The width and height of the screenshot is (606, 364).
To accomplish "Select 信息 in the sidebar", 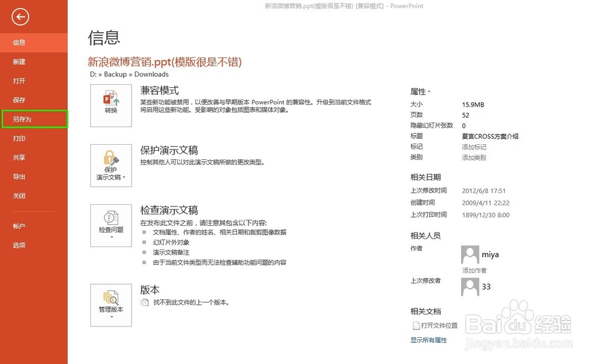I will coord(33,42).
